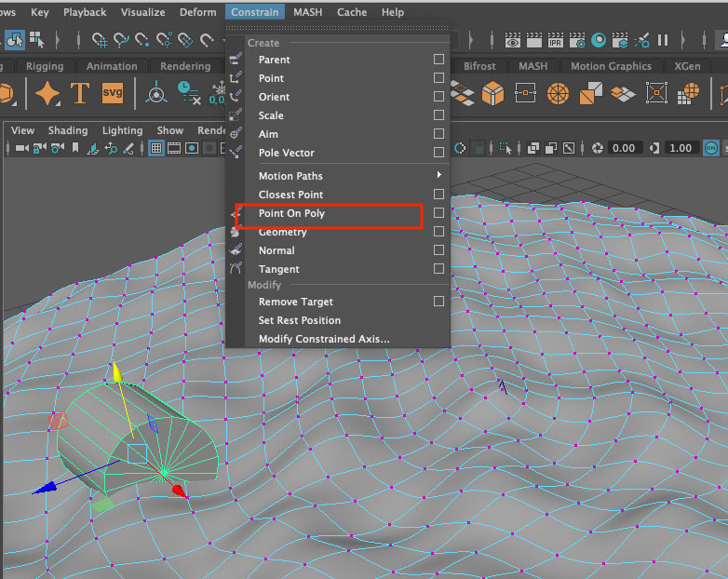Click the exposure value field 0.00
This screenshot has width=728, height=579.
point(624,148)
